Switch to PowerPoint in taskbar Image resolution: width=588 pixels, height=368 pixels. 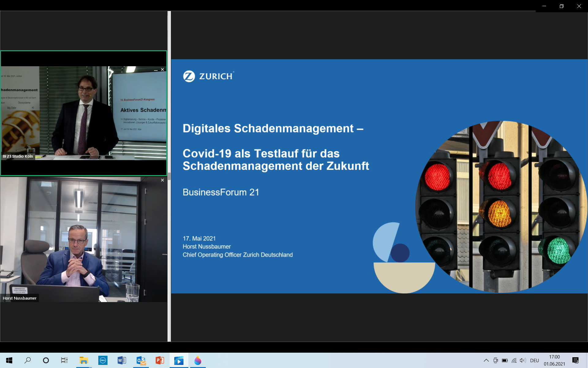coord(160,360)
